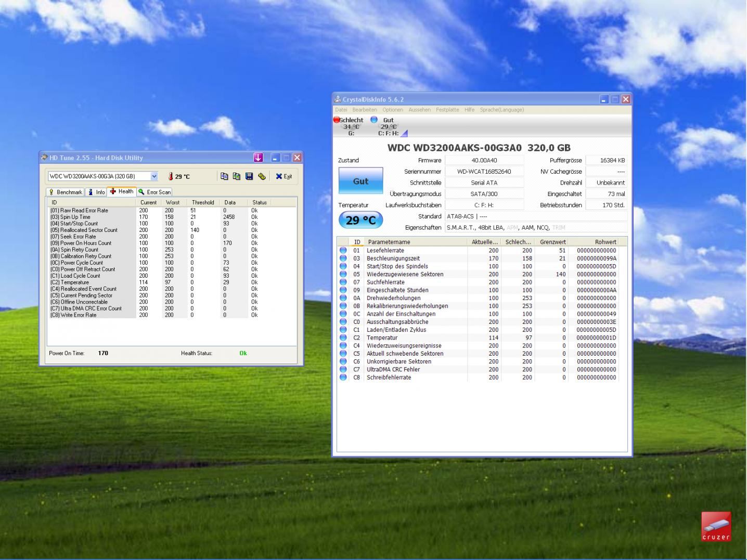
Task: Select (09) Power On Hours Count row
Action: [x=172, y=243]
